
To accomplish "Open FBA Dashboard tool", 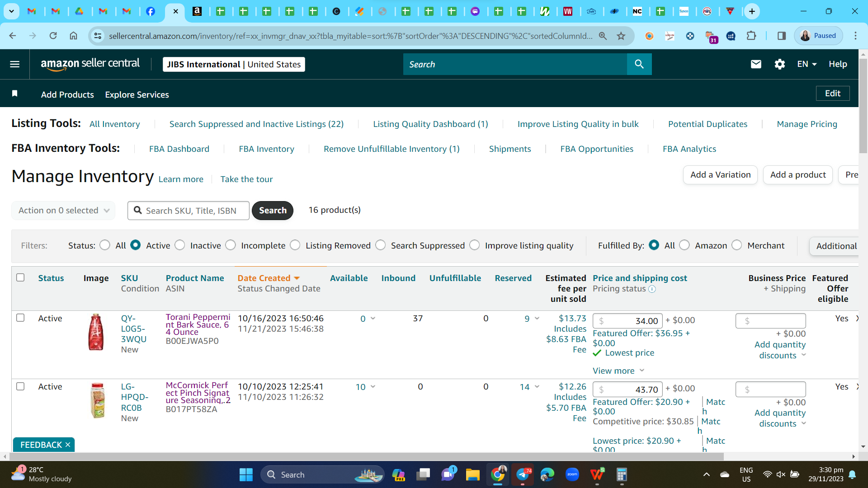I will point(179,149).
